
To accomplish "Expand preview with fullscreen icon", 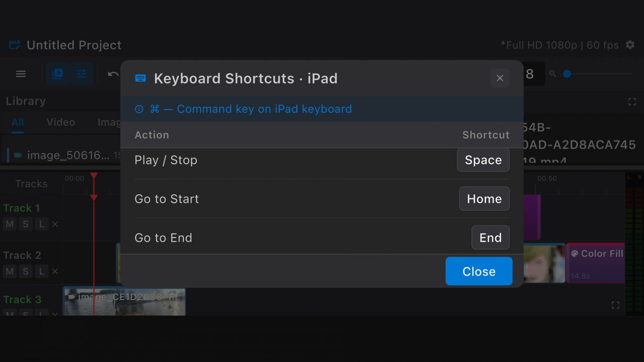I will (632, 102).
